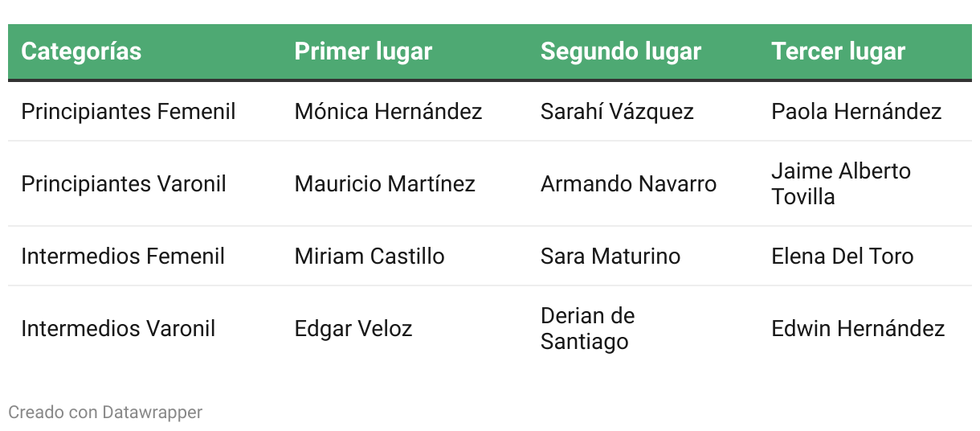This screenshot has width=980, height=431.
Task: Click the Armando Navarro cell
Action: click(628, 183)
